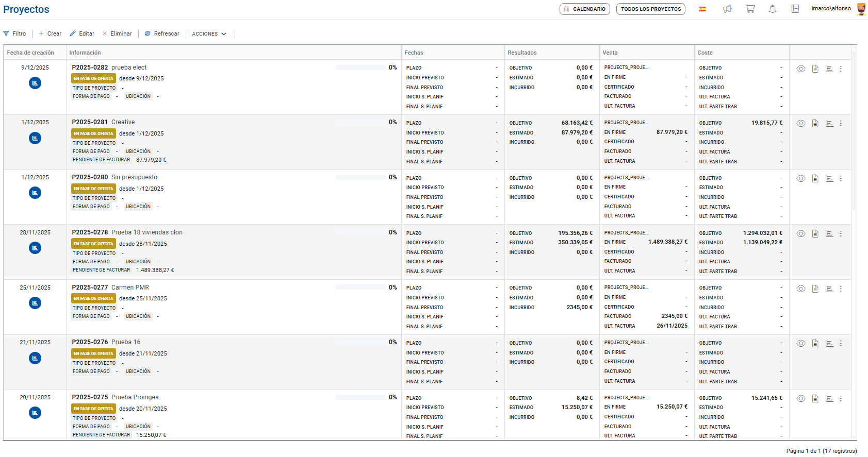Click eye icon for P2025-0282 row
Image resolution: width=868 pixels, height=457 pixels.
click(x=800, y=69)
